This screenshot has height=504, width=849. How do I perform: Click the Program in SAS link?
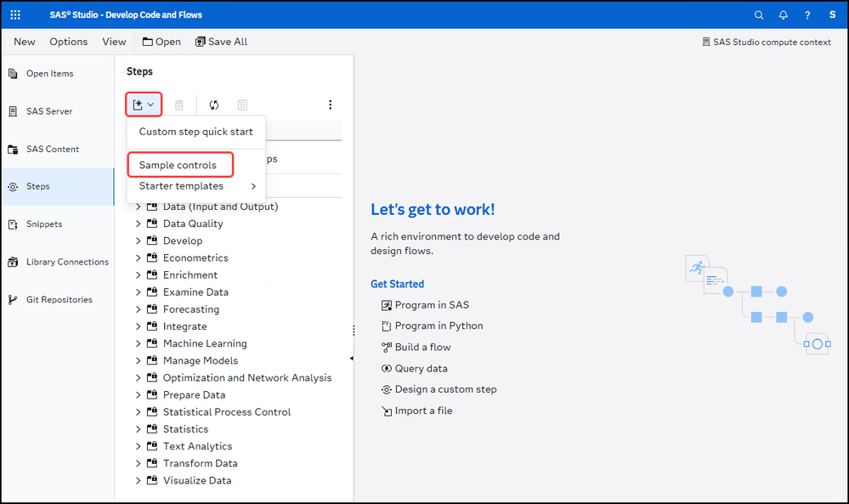tap(426, 305)
